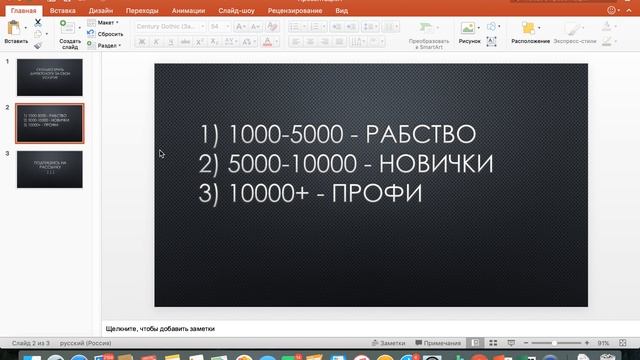640x360 pixels.
Task: Click the Сбросить reset button
Action: 106,34
